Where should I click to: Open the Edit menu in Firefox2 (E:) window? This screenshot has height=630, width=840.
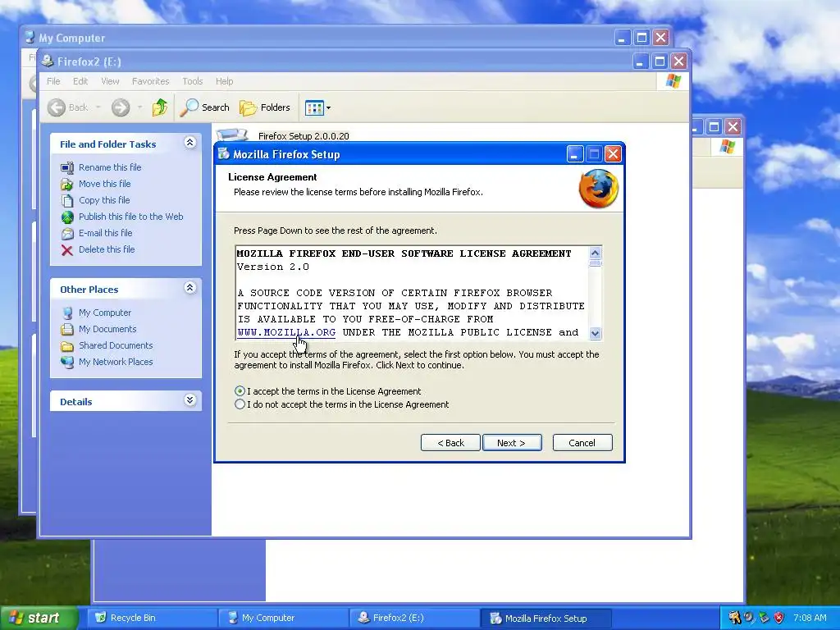pyautogui.click(x=80, y=81)
